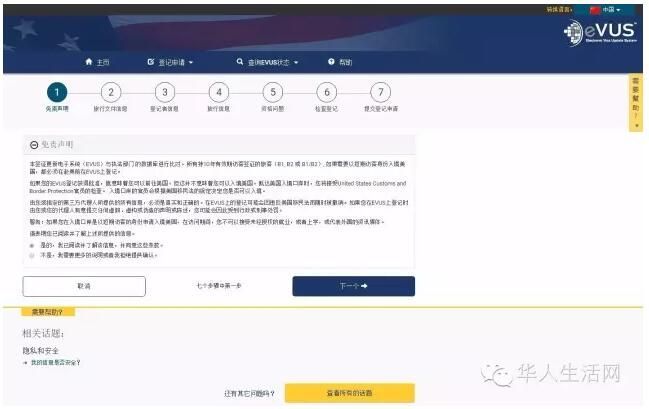Screen dimensions: 649x409
Task: Click the registration pencil icon in navigation
Action: [151, 62]
